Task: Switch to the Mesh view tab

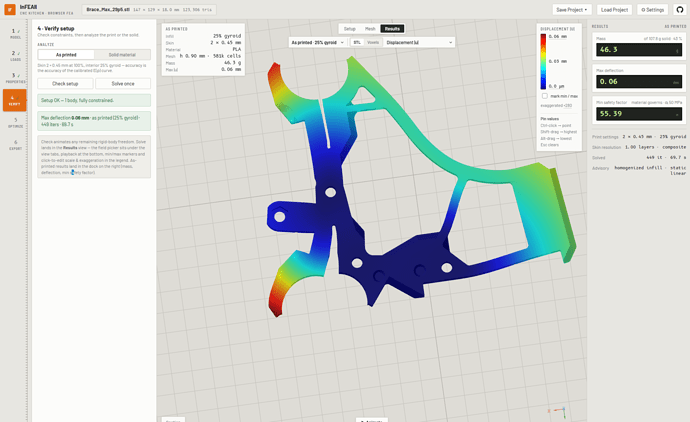Action: (370, 29)
